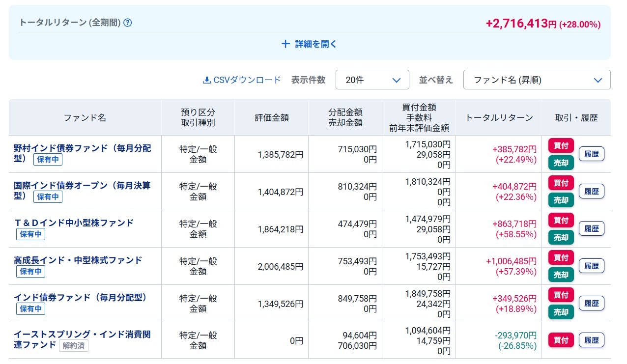Click the CSV download icon

pos(206,80)
